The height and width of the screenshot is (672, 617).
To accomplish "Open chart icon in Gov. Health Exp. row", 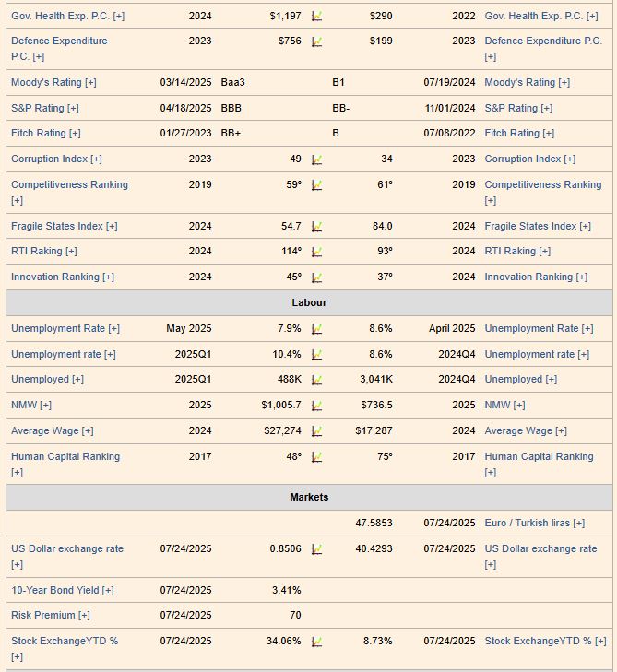I will point(316,16).
